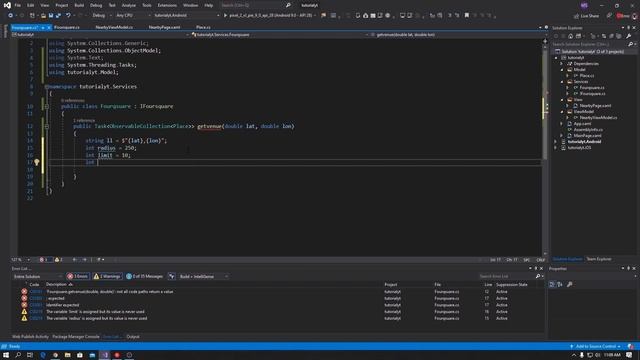This screenshot has width=640, height=360.
Task: Collapse the Services folder in Solution Explorer
Action: [x=561, y=82]
